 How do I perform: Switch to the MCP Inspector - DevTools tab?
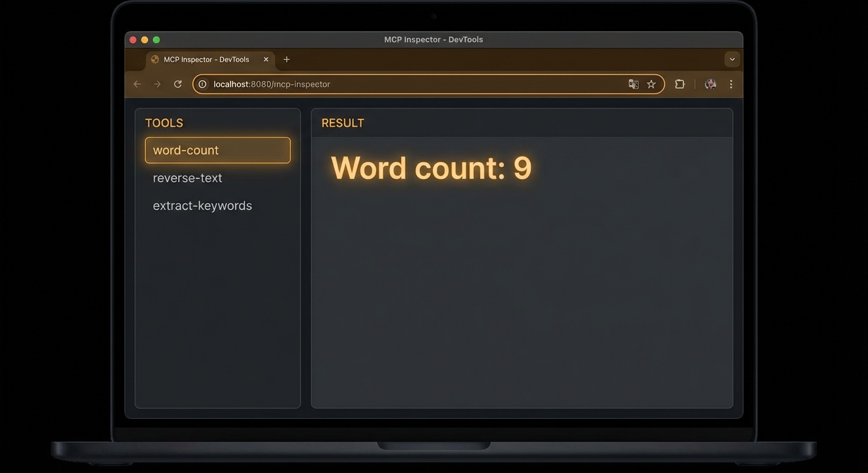[x=206, y=59]
